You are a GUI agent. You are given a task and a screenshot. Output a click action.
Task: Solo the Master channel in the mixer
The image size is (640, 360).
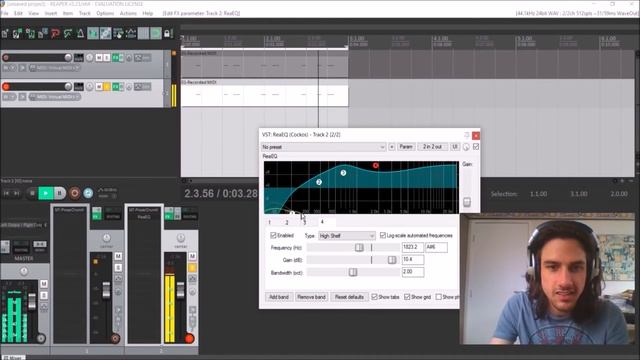44,295
